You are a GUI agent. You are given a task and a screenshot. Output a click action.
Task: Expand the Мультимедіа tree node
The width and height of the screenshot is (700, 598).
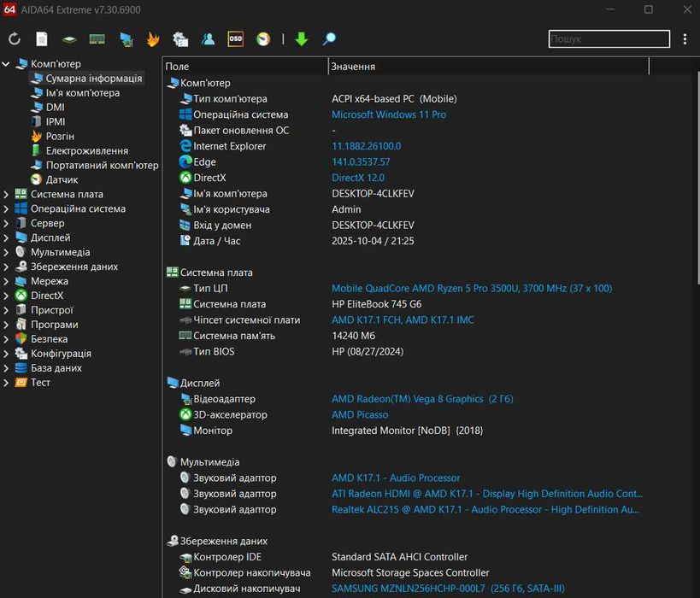[6, 252]
